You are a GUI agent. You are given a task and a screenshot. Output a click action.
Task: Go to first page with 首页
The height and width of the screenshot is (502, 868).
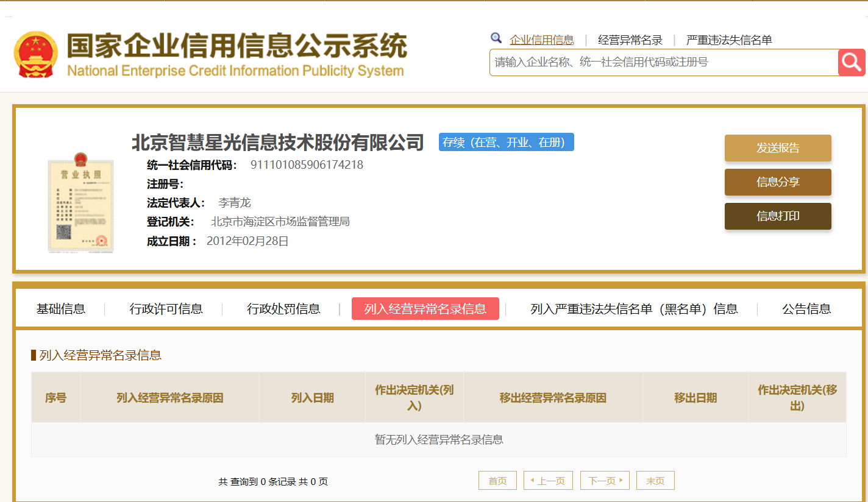pos(497,481)
